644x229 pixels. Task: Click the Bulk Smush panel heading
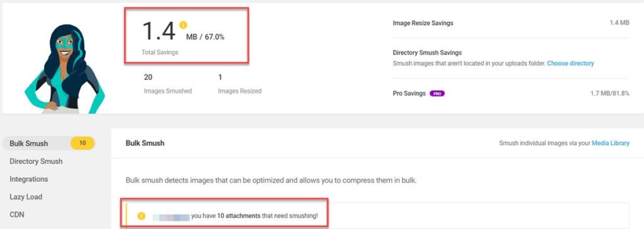[145, 143]
